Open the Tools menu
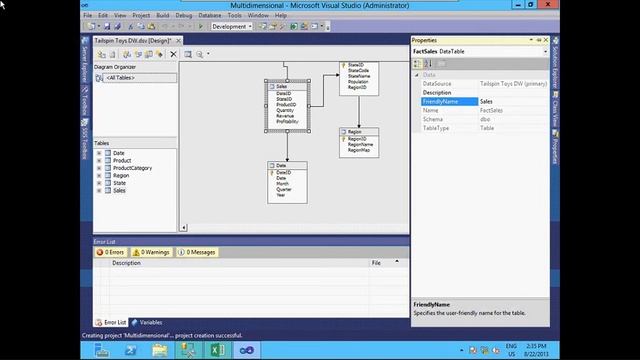Viewport: 640px width, 360px height. pyautogui.click(x=234, y=16)
